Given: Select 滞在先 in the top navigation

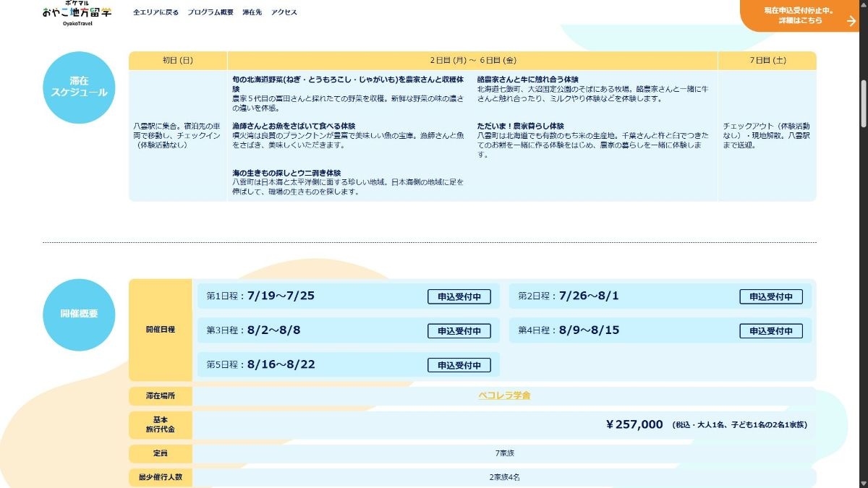Looking at the screenshot, I should (x=252, y=12).
